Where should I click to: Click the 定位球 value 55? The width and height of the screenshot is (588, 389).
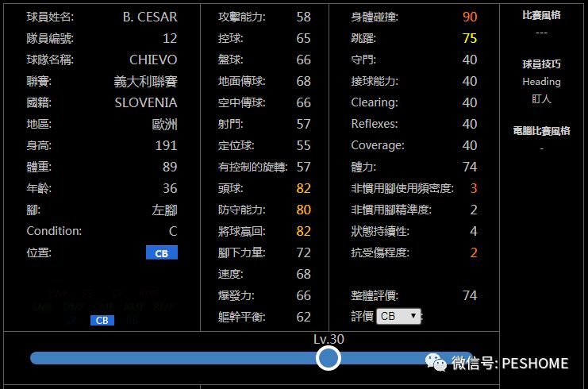click(x=303, y=145)
